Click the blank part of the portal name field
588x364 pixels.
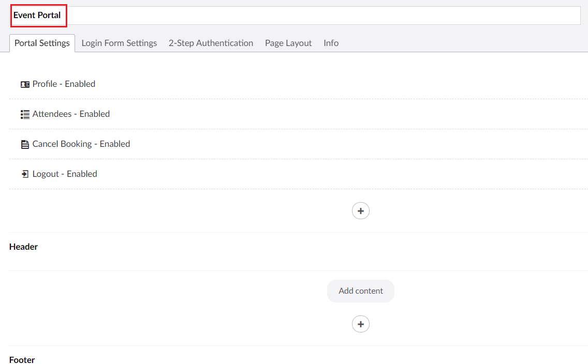(321, 16)
